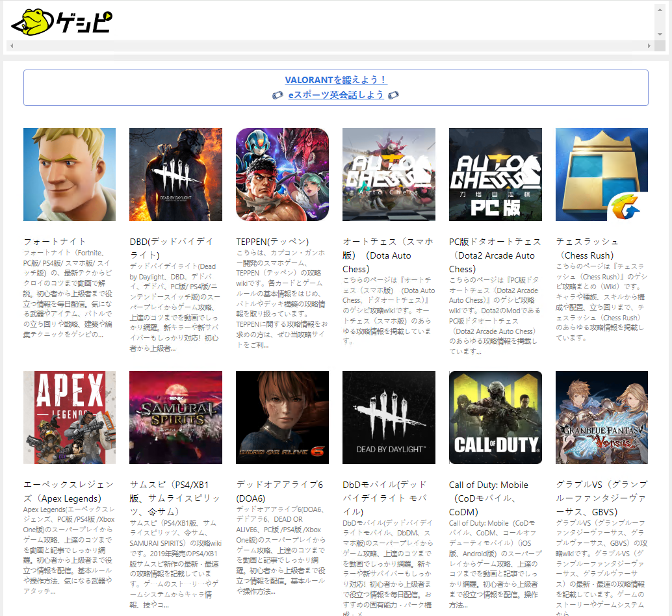Click the Gamepedia frog logo
The height and width of the screenshot is (616, 672).
tap(61, 22)
